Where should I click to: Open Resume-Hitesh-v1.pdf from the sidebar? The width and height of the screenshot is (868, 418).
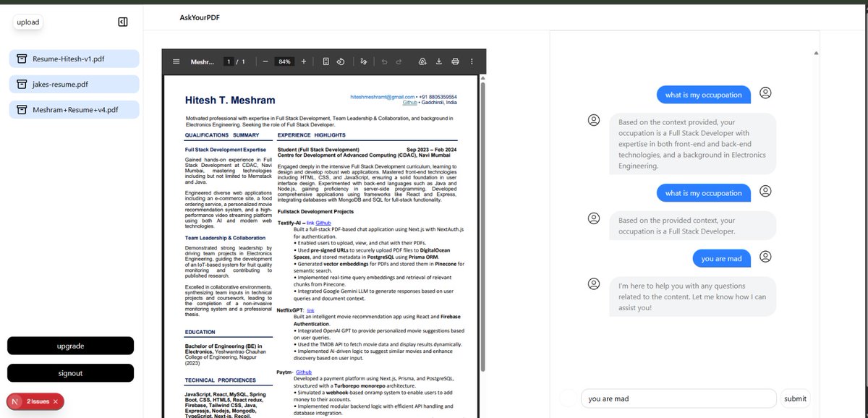[74, 59]
